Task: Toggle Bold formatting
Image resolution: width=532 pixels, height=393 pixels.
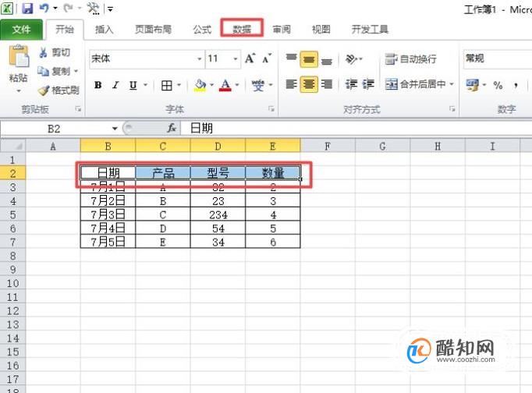Action: point(98,85)
